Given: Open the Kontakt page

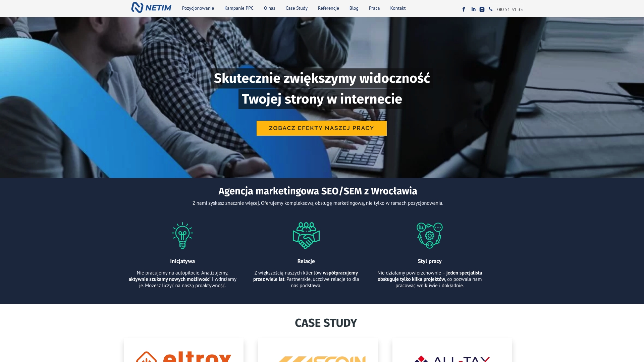Looking at the screenshot, I should (x=398, y=8).
